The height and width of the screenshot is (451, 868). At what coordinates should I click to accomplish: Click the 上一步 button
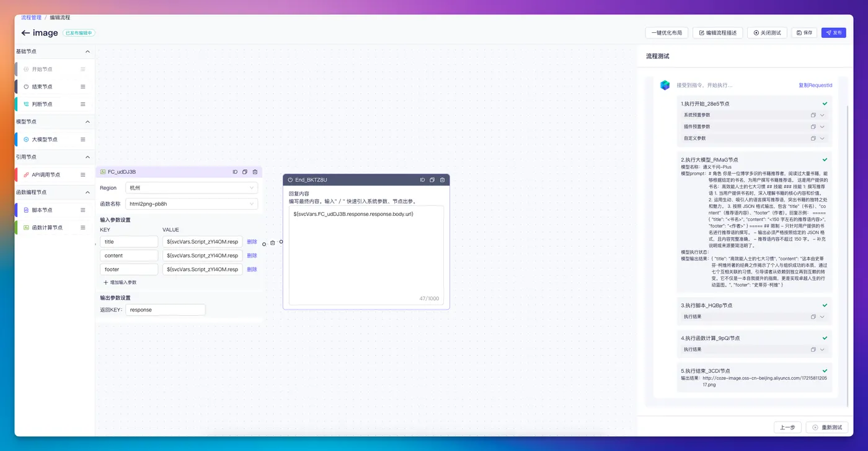pyautogui.click(x=787, y=427)
